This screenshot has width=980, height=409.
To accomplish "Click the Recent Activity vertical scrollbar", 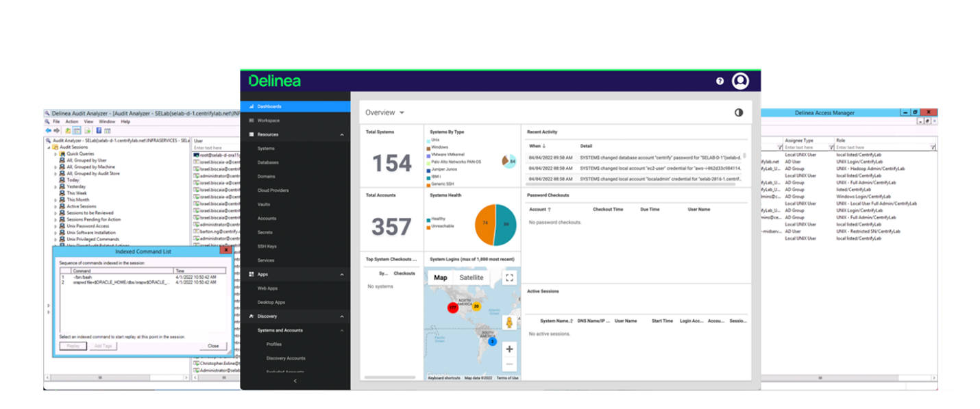I will [x=744, y=156].
